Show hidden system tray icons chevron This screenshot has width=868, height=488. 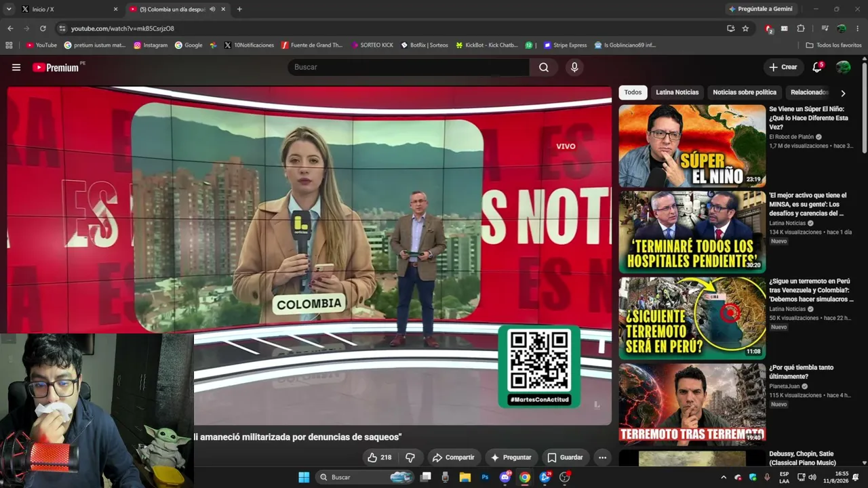tap(723, 477)
